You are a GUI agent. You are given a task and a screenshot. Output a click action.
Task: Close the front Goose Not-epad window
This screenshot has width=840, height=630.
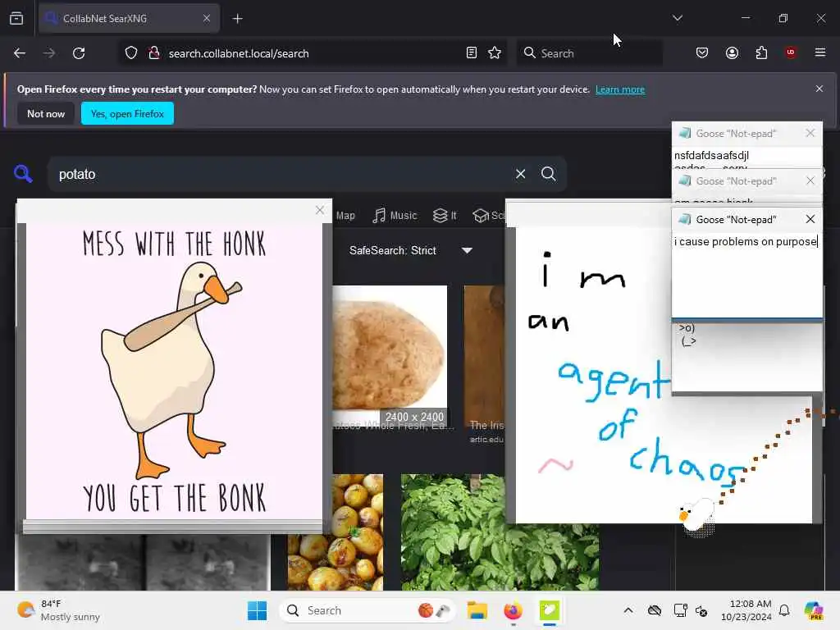810,219
